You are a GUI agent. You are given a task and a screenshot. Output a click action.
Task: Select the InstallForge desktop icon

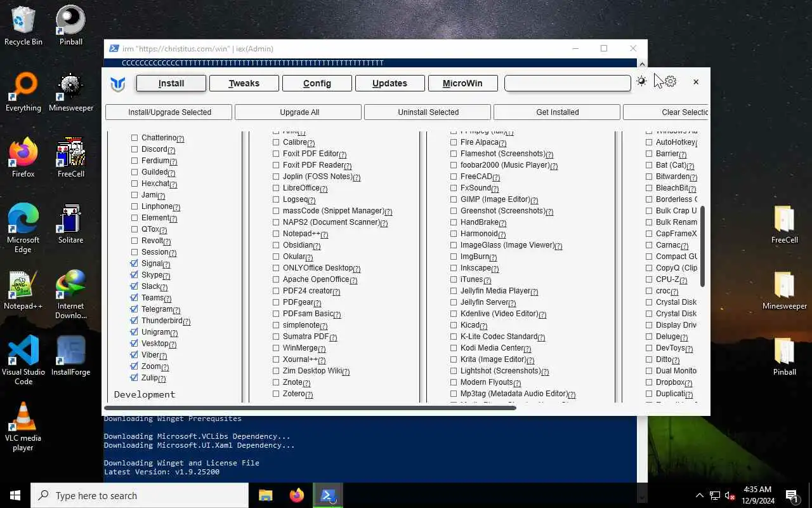click(71, 356)
